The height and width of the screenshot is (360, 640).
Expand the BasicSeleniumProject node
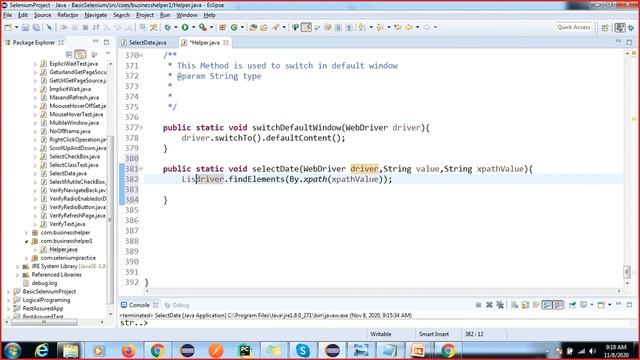pos(9,292)
